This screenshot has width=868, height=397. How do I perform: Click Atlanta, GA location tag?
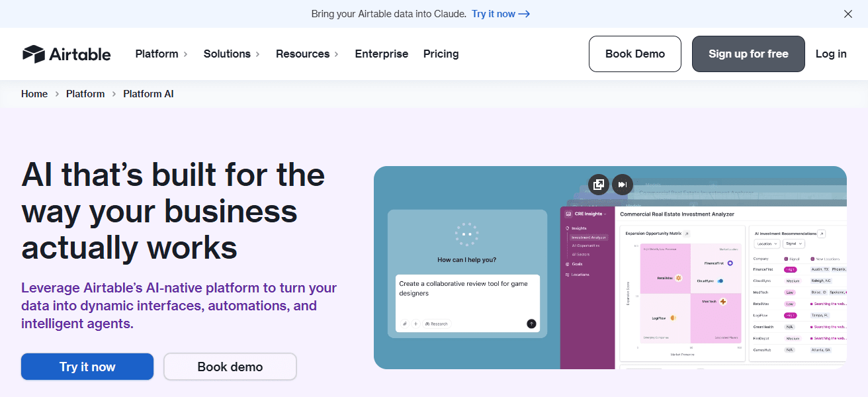[820, 349]
